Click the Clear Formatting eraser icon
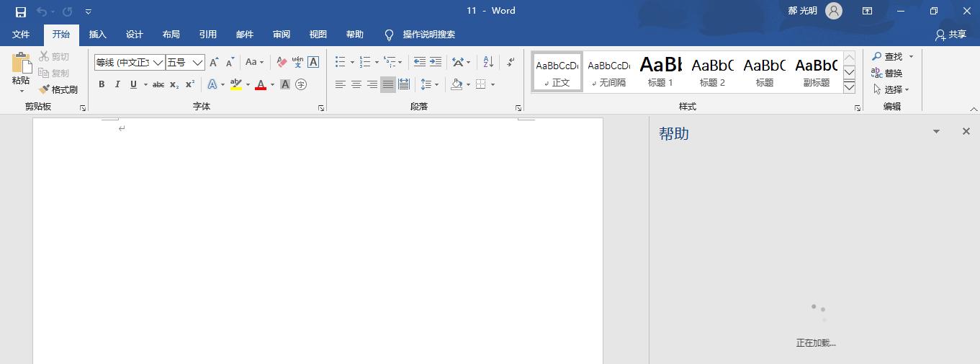This screenshot has height=364, width=980. [282, 63]
